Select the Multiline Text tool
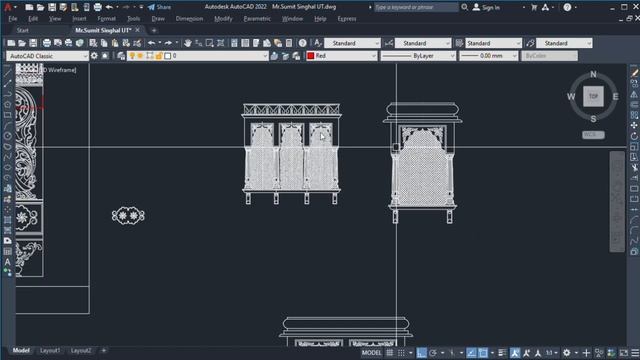Screen dimensions: 640x360 click(8, 262)
